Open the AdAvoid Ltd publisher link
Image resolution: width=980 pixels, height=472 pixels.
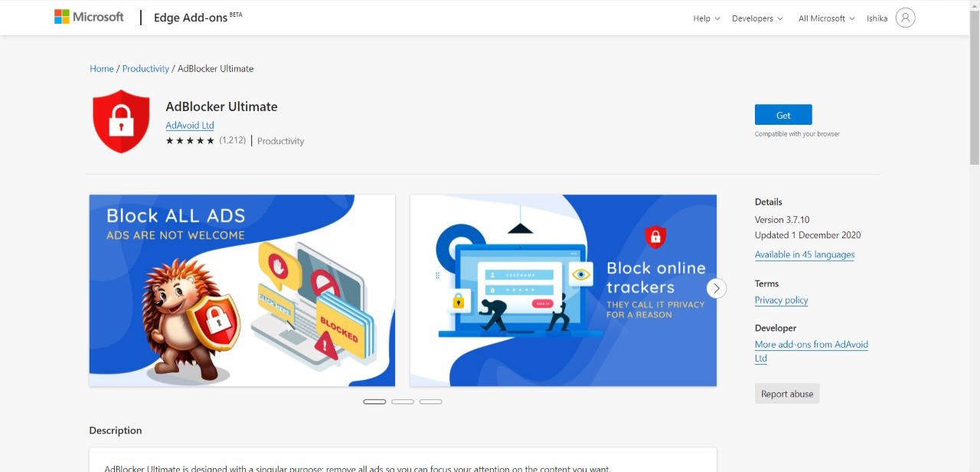coord(190,125)
